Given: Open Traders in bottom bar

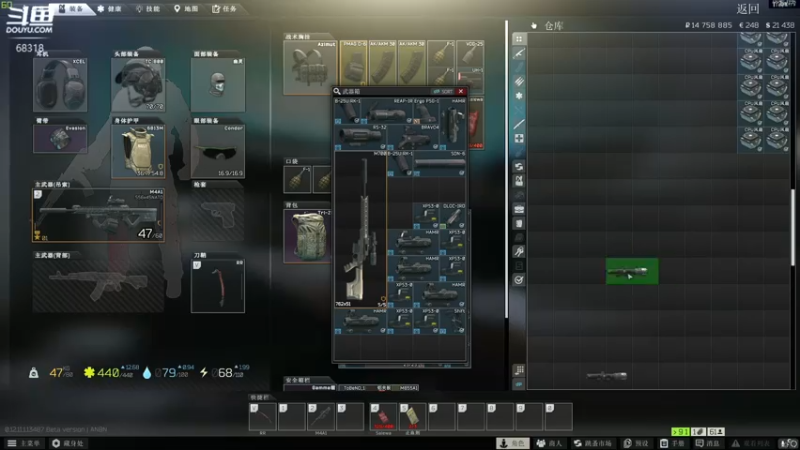Looking at the screenshot, I should [549, 443].
